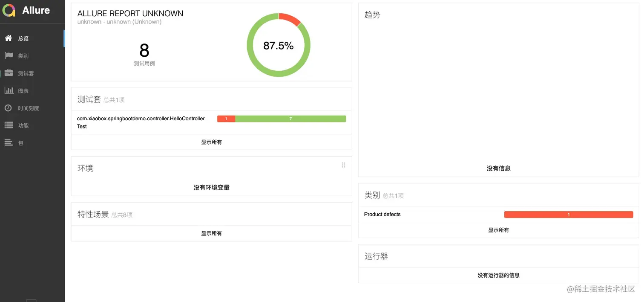Open the 图表 graphs page
This screenshot has height=302, width=644.
click(32, 91)
